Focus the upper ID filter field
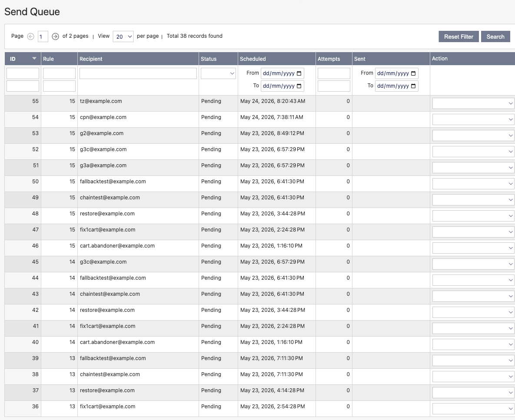Image resolution: width=515 pixels, height=420 pixels. pos(23,73)
